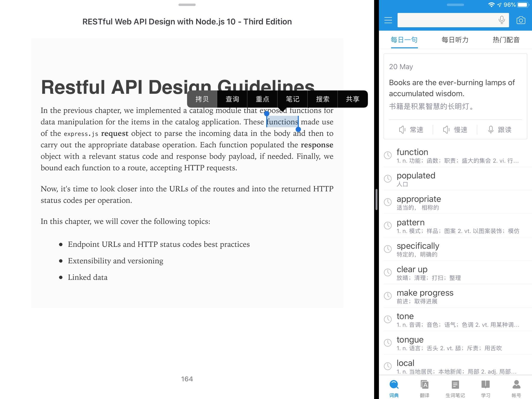This screenshot has height=399, width=532.
Task: Grab the split view divider handle
Action: click(x=376, y=199)
